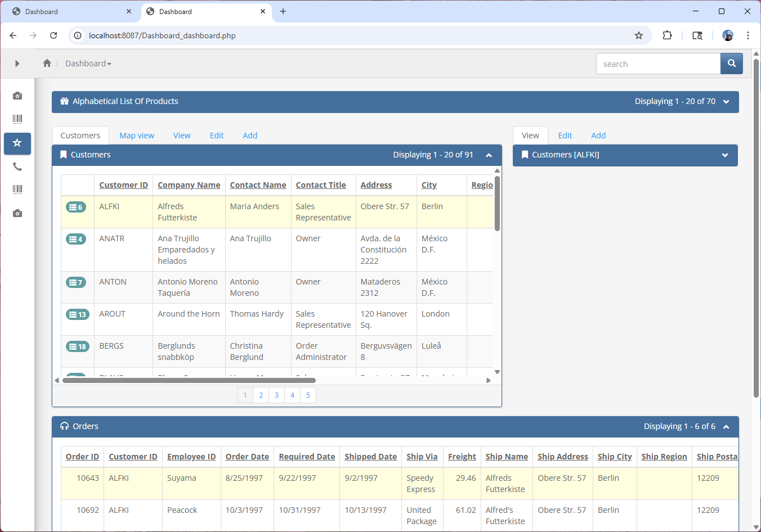Expand the Alphabetical List Of Products panel
Screen dimensions: 761x532
726,102
